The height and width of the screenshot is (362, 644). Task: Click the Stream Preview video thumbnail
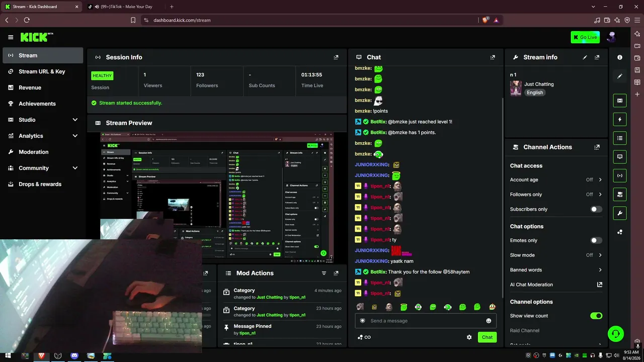(x=217, y=198)
